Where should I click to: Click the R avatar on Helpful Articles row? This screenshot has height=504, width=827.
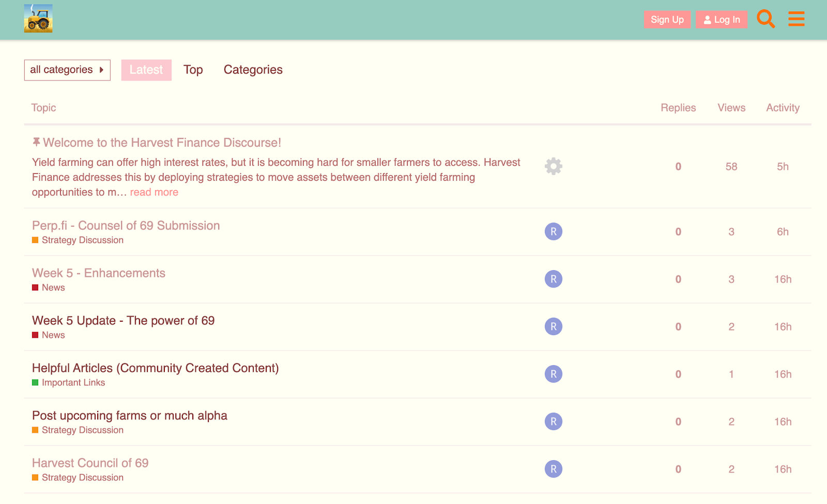(554, 374)
